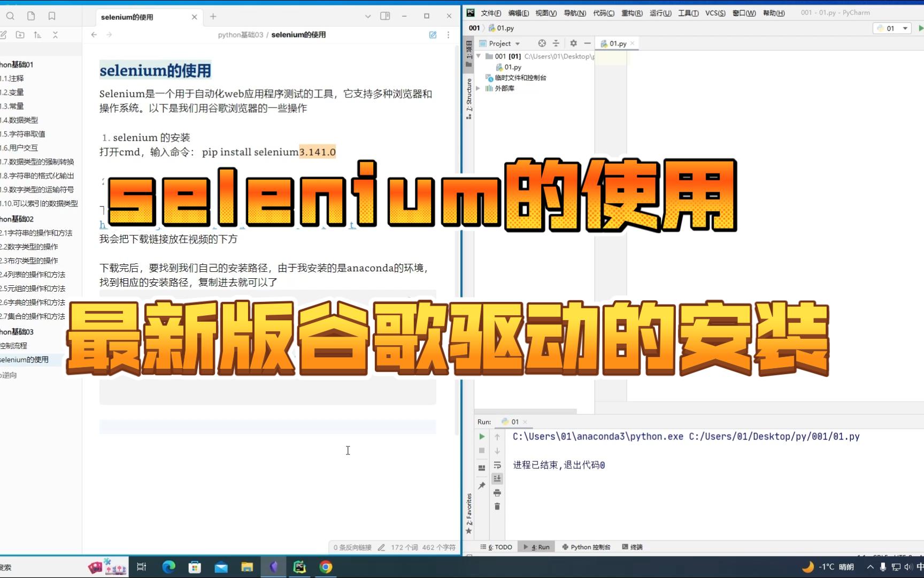Screen dimensions: 924x578
Task: Navigate forward with the right arrow
Action: pos(109,35)
